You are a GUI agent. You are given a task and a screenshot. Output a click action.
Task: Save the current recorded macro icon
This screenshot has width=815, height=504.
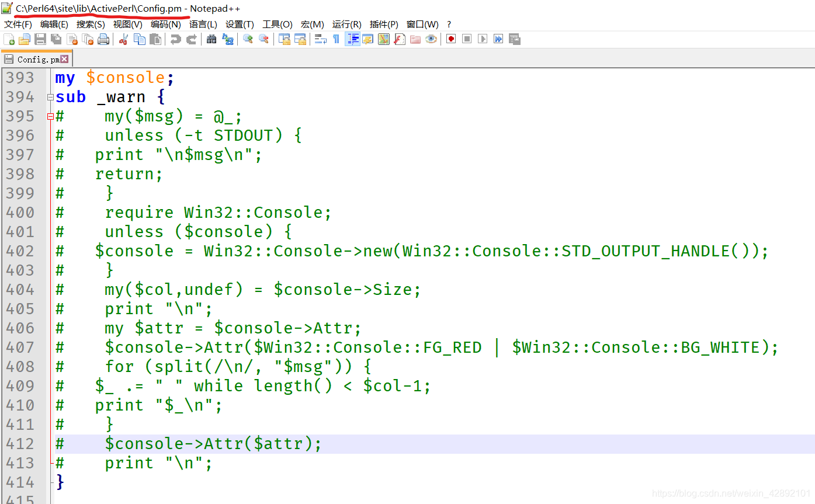(514, 39)
